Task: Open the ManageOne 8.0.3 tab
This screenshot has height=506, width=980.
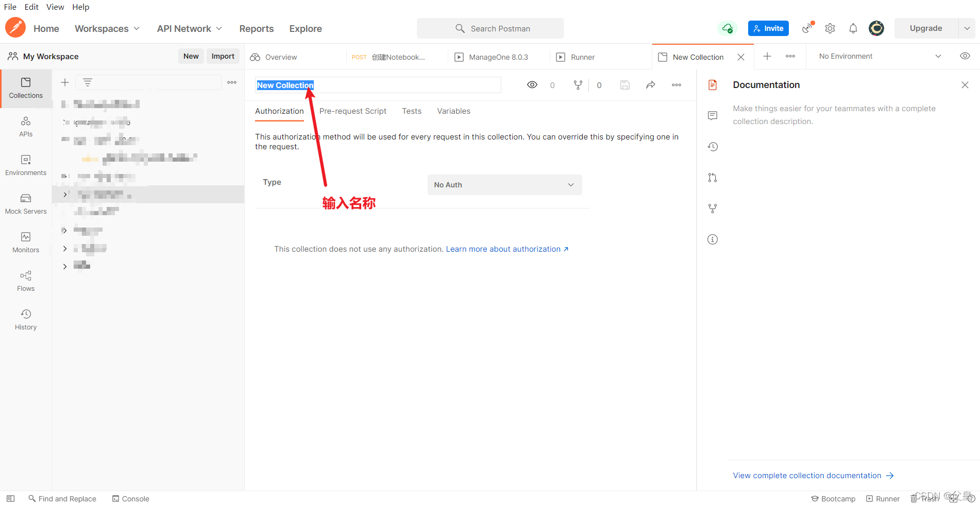Action: point(498,57)
